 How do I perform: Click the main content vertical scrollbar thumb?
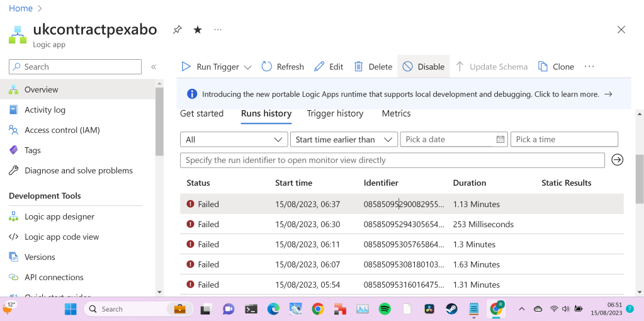(640, 179)
